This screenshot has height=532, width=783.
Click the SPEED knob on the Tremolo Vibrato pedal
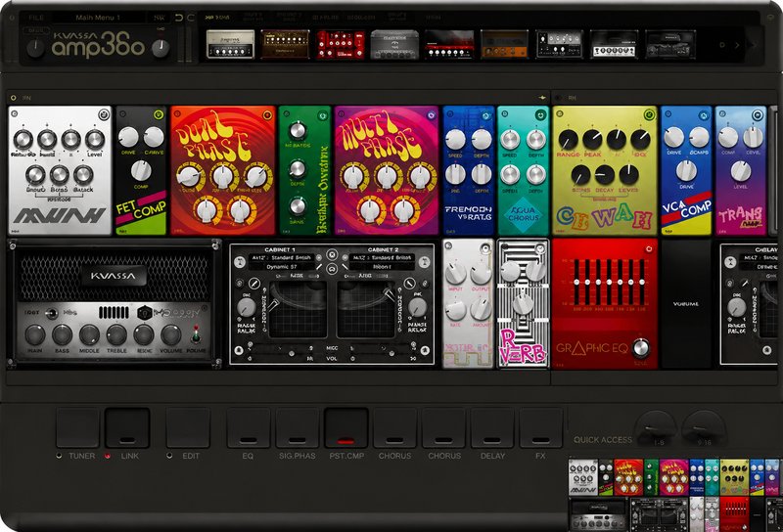click(455, 140)
